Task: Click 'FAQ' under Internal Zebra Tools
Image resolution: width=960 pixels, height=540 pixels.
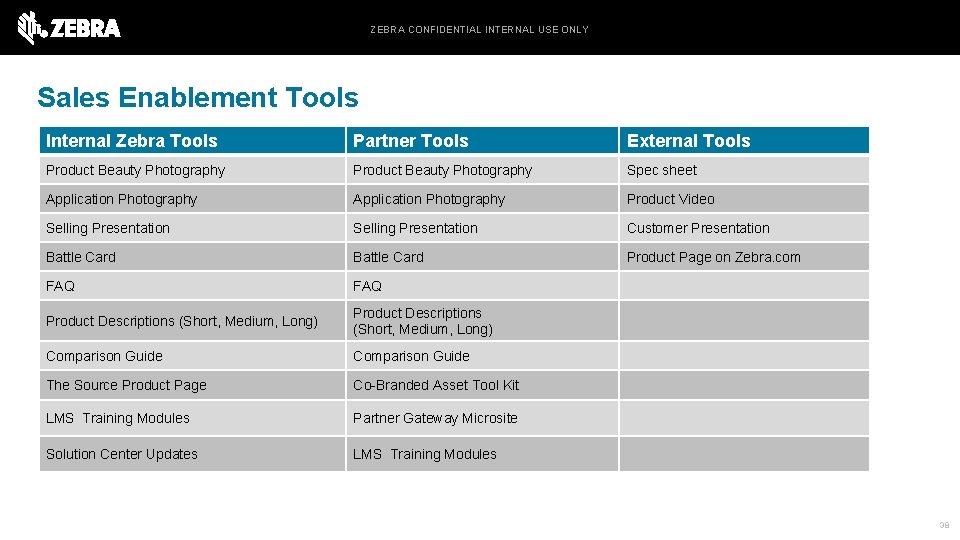Action: tap(192, 286)
